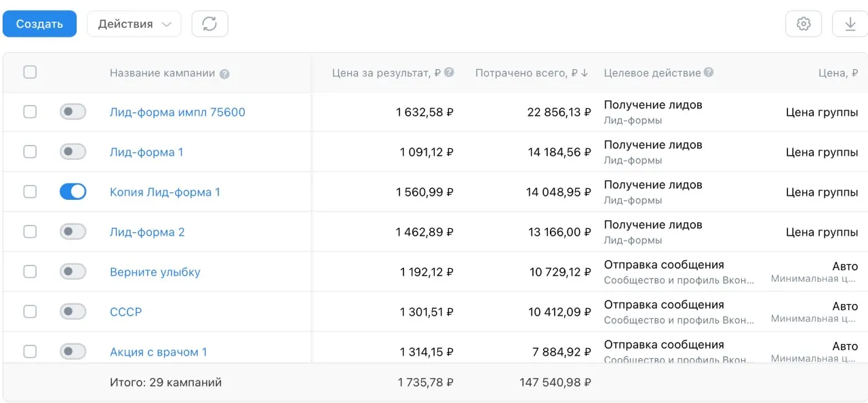Enable the Лид-форма импл 75600 campaign switch
868x403 pixels.
click(x=73, y=112)
